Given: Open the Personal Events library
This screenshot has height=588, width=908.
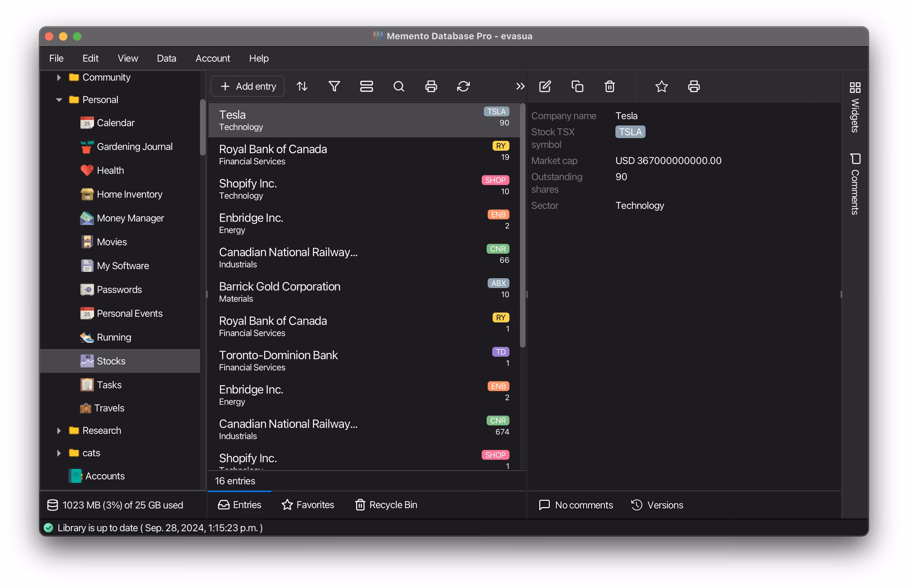Looking at the screenshot, I should pyautogui.click(x=122, y=313).
